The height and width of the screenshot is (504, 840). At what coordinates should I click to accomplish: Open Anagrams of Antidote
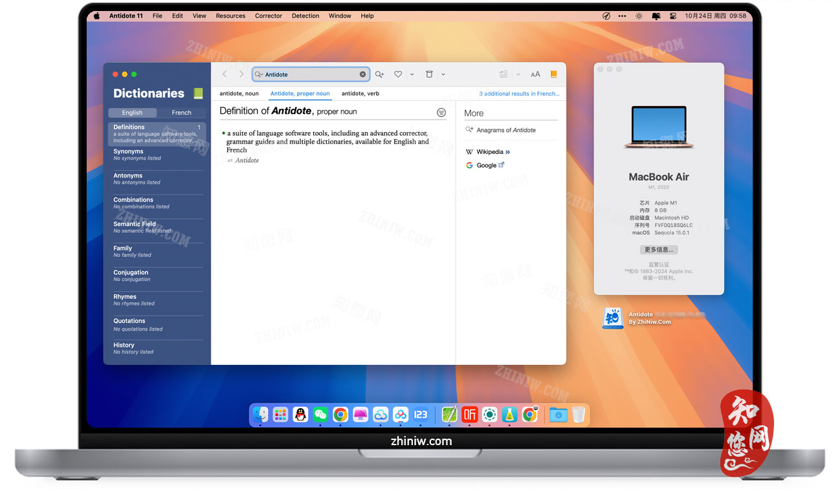506,130
